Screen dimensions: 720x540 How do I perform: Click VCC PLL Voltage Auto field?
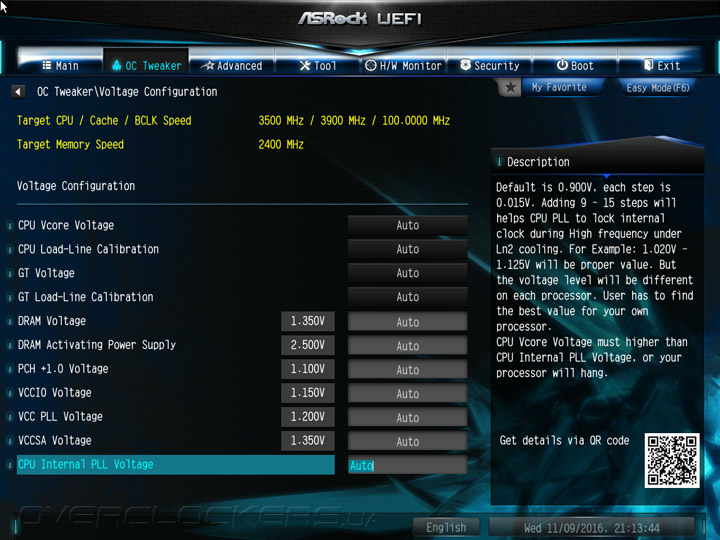point(407,417)
